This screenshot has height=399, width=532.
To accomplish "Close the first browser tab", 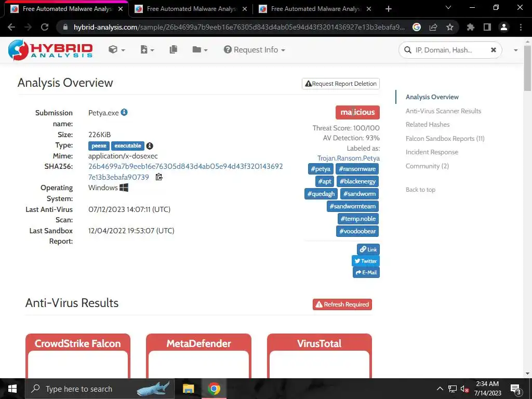I will pyautogui.click(x=121, y=9).
